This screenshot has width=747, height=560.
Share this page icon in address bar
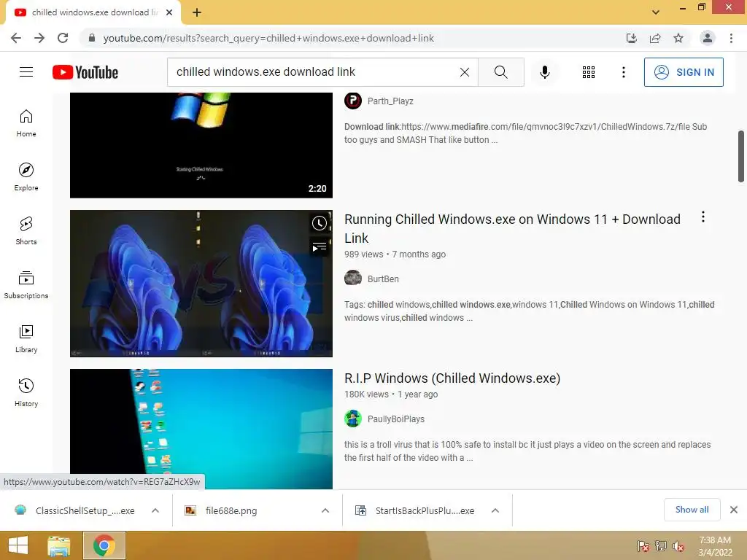coord(655,38)
